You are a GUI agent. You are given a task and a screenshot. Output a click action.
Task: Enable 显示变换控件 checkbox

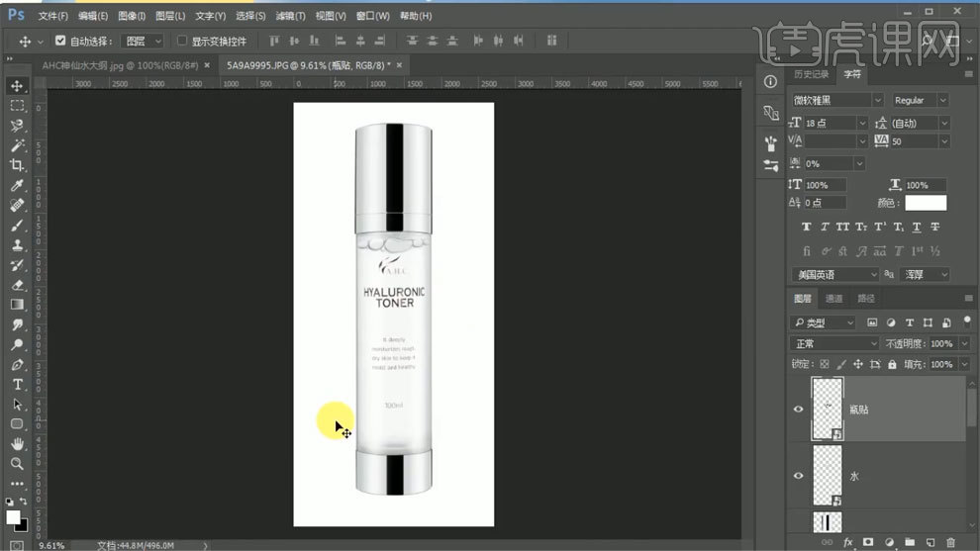(182, 41)
